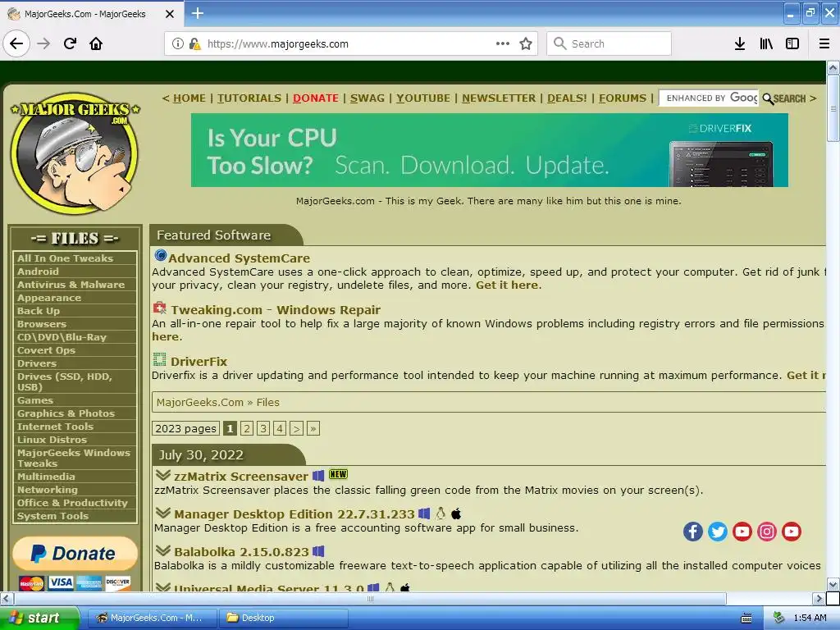The image size is (840, 630).
Task: Open page actions three-dot menu
Action: click(x=503, y=43)
